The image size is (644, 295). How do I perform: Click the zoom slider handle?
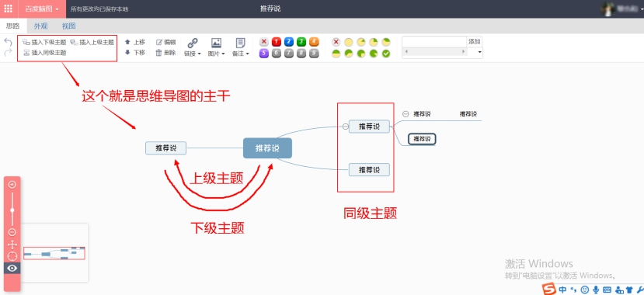12,210
